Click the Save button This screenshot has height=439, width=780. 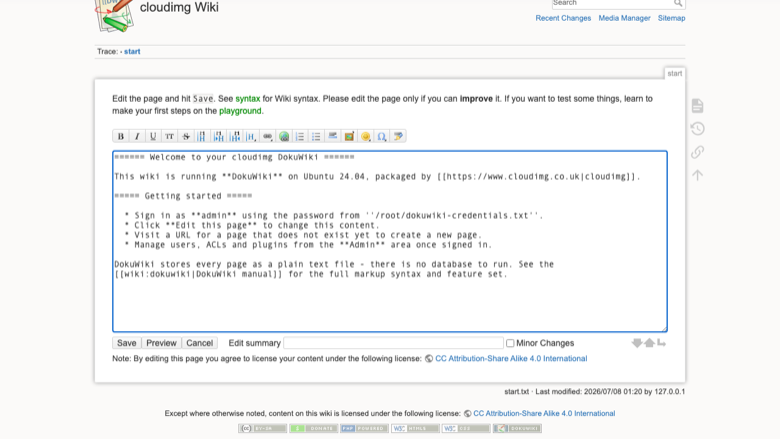click(x=126, y=343)
